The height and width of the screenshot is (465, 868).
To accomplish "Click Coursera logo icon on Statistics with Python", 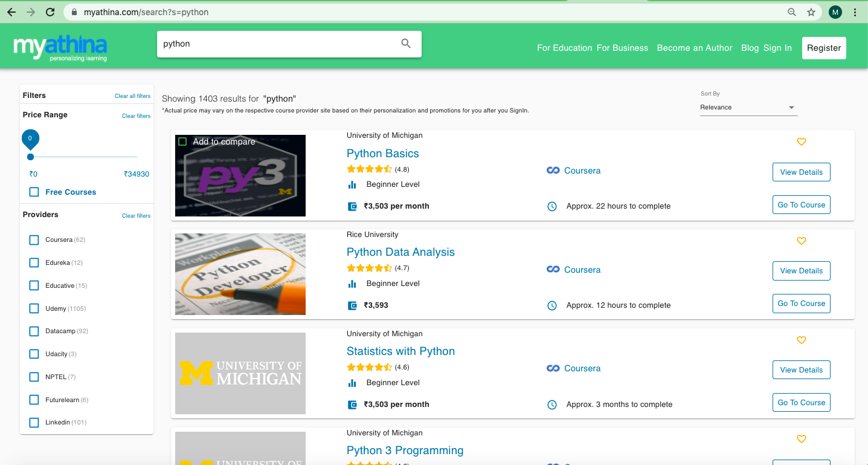I will 553,368.
